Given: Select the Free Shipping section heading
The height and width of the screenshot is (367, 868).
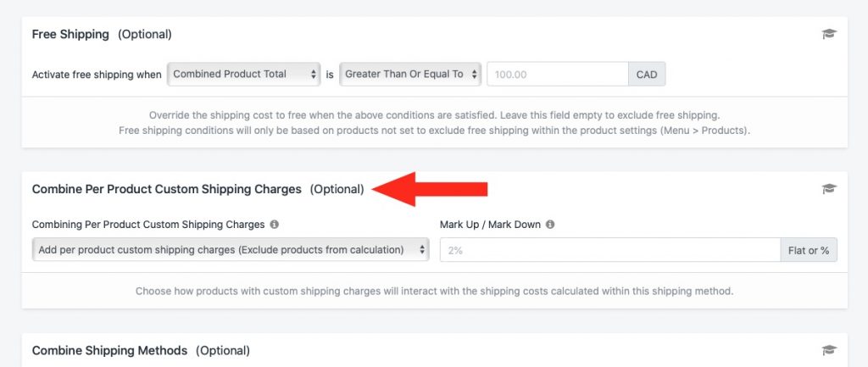Looking at the screenshot, I should click(70, 34).
